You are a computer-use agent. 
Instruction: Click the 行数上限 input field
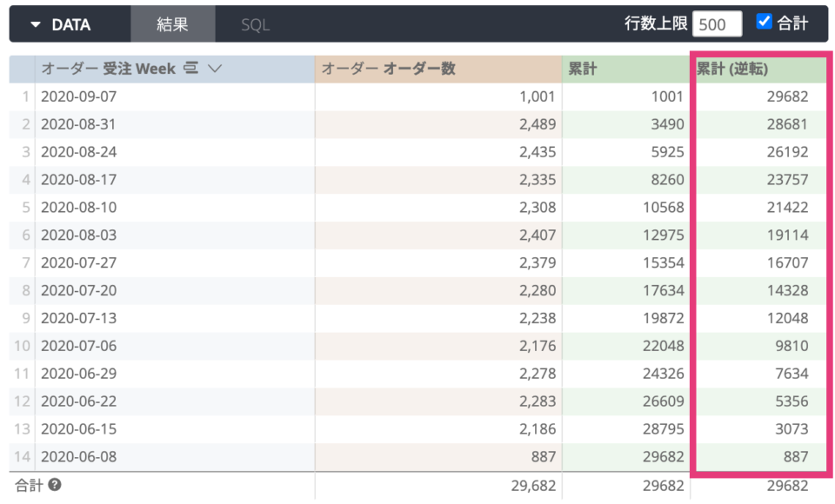[717, 24]
